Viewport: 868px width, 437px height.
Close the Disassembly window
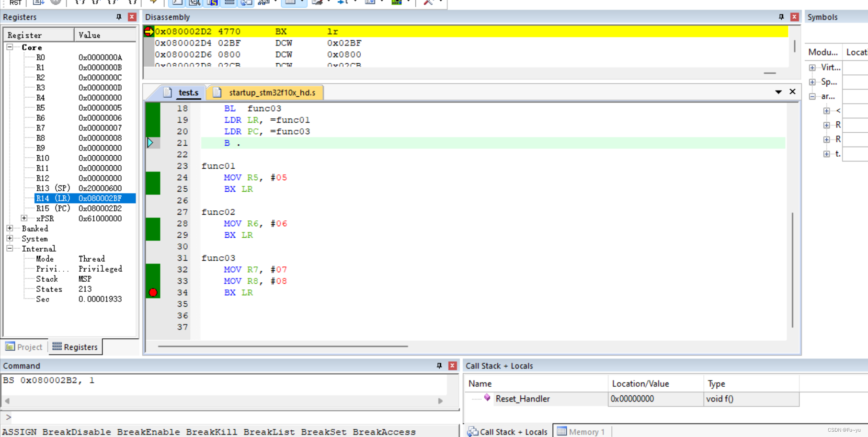click(x=794, y=17)
